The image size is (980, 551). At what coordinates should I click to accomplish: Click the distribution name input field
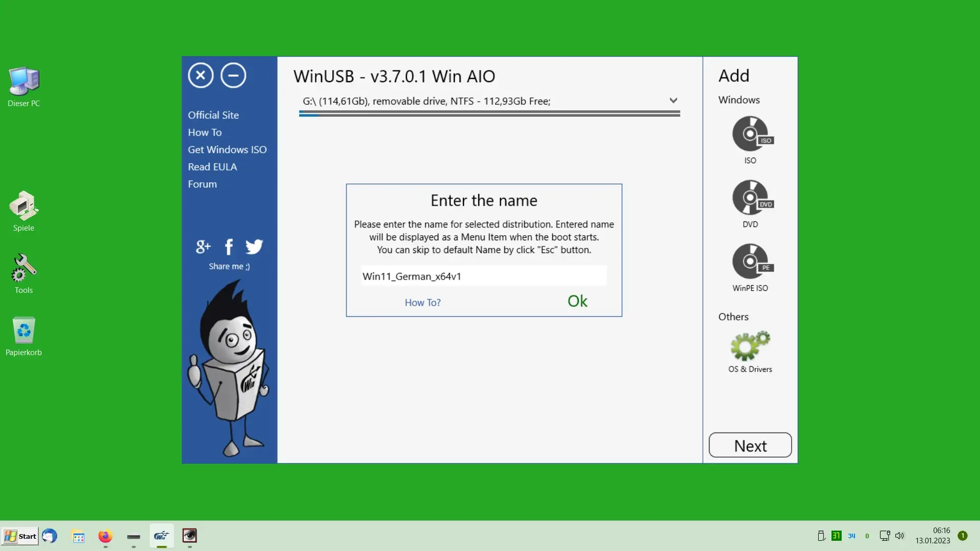[484, 276]
